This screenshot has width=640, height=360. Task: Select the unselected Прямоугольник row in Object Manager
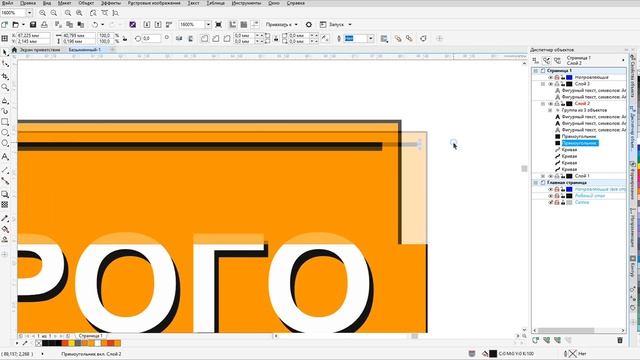(x=578, y=136)
